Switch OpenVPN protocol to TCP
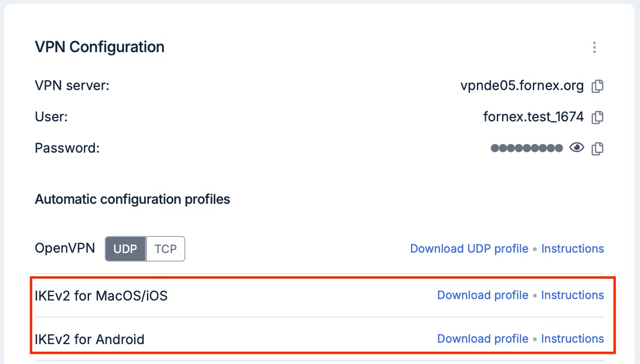 coord(165,249)
